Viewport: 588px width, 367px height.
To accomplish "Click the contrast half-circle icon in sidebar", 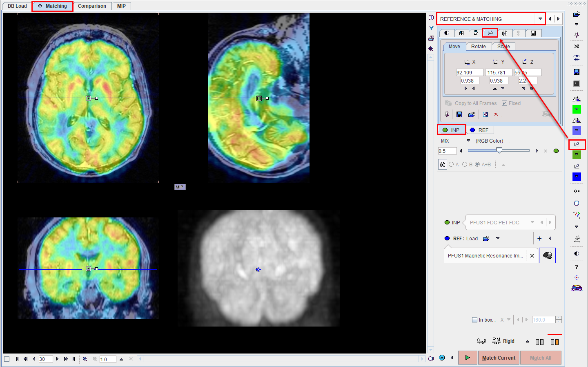I will [x=577, y=254].
